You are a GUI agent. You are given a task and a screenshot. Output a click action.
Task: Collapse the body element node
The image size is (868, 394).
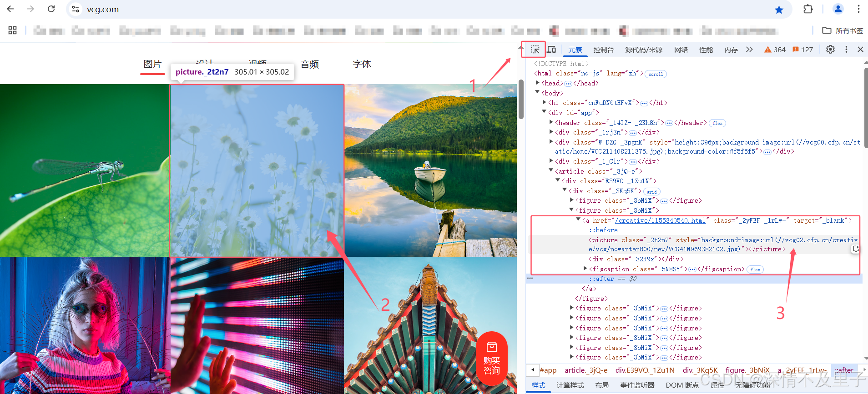[x=538, y=92]
